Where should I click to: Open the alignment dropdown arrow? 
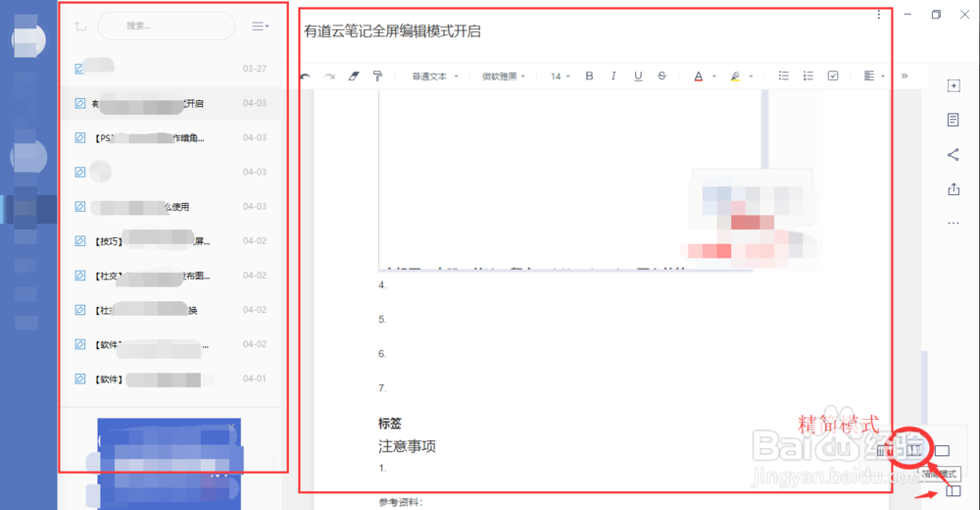[883, 76]
